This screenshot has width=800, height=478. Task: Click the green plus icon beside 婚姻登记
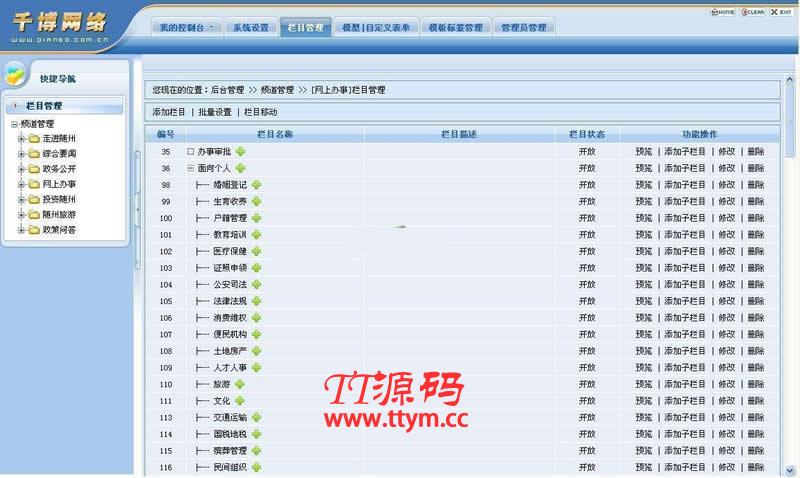(256, 185)
